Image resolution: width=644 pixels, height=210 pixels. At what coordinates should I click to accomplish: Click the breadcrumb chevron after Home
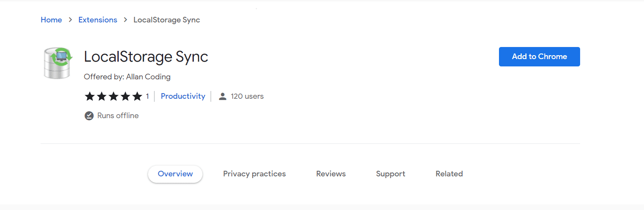(x=70, y=20)
